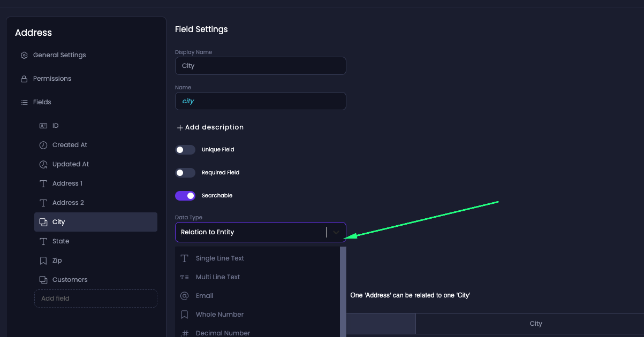Open General Settings section
The width and height of the screenshot is (644, 337).
tap(59, 55)
